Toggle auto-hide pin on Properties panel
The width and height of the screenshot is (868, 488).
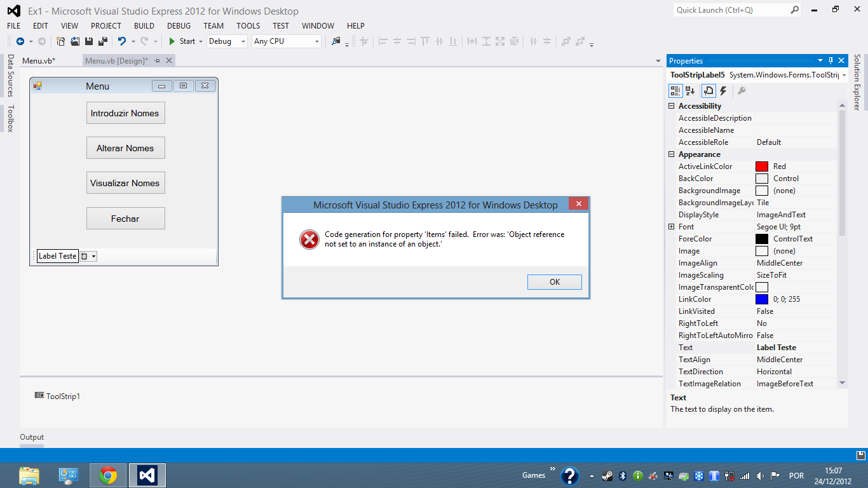pos(831,61)
